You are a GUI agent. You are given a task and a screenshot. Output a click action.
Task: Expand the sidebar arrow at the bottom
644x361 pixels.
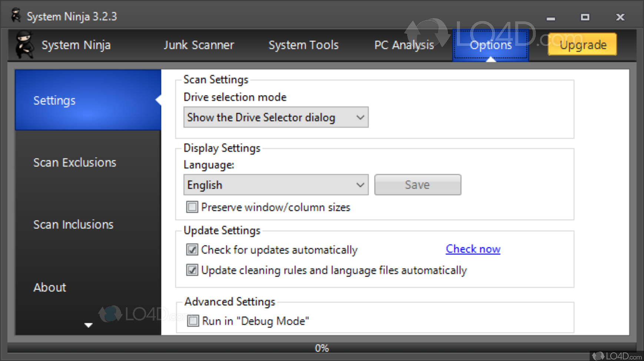88,325
